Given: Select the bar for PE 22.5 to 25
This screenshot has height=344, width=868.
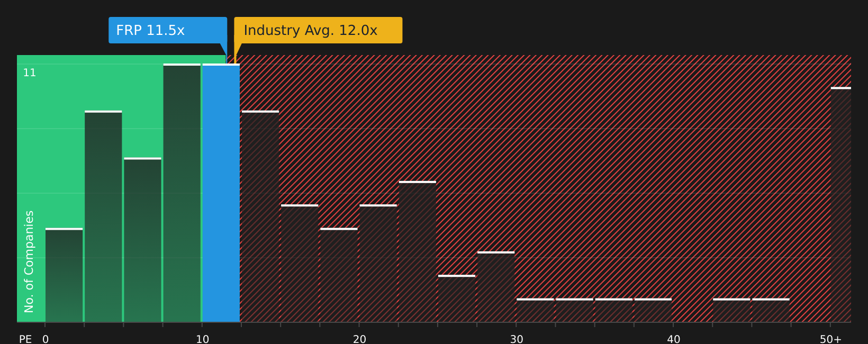Looking at the screenshot, I should (x=418, y=252).
